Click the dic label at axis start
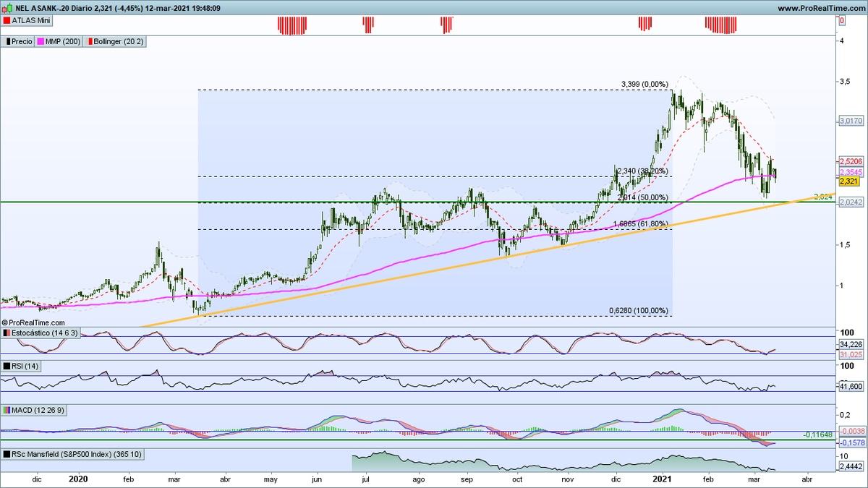 pos(38,479)
